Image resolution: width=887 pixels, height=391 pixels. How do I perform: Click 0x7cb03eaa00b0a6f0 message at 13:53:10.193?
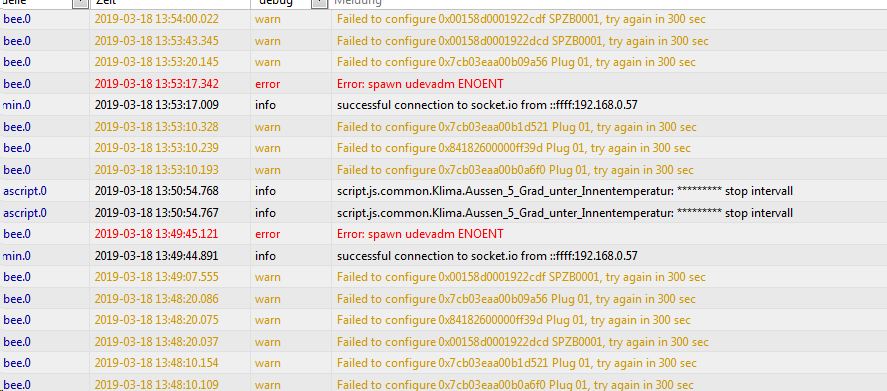pos(515,170)
